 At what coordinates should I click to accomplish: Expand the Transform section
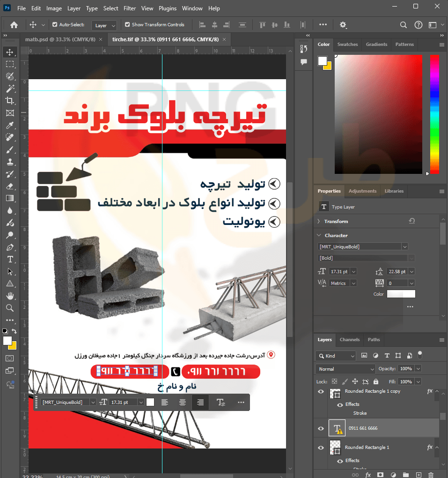tap(319, 221)
